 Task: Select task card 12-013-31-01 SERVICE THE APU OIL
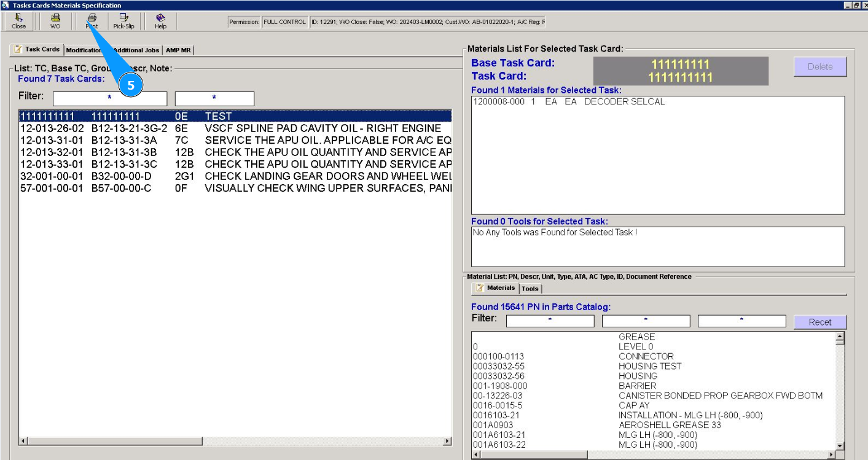click(235, 140)
